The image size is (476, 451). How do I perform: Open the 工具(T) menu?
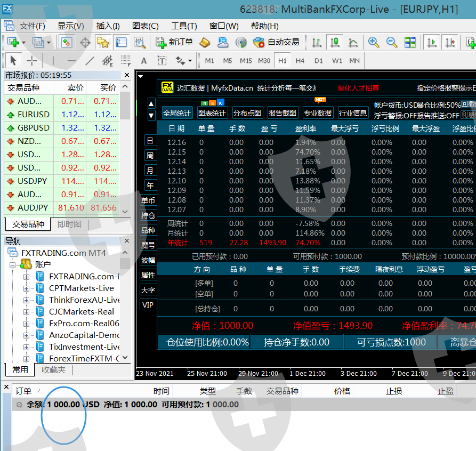[x=184, y=26]
